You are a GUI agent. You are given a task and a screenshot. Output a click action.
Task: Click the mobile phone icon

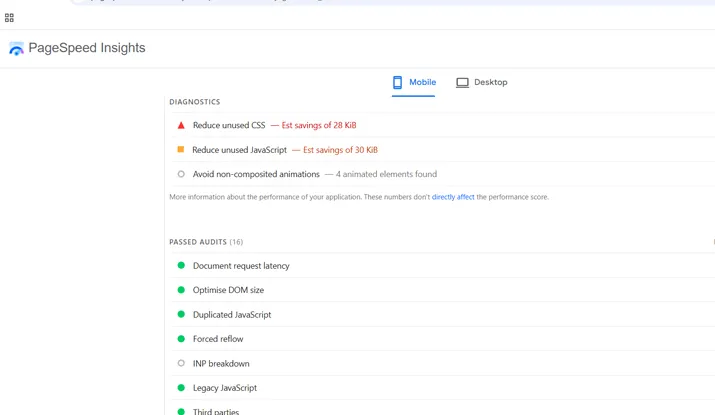pos(398,83)
